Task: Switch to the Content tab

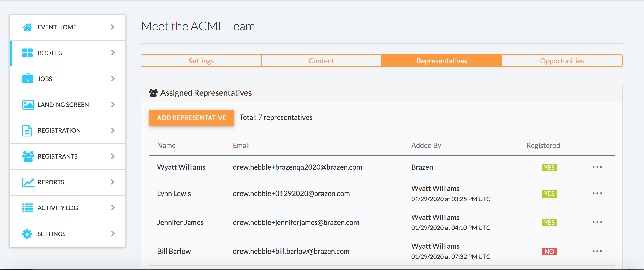Action: pyautogui.click(x=321, y=61)
